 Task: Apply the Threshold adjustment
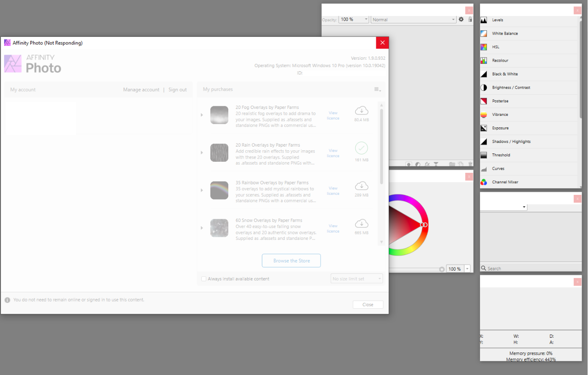(x=528, y=155)
